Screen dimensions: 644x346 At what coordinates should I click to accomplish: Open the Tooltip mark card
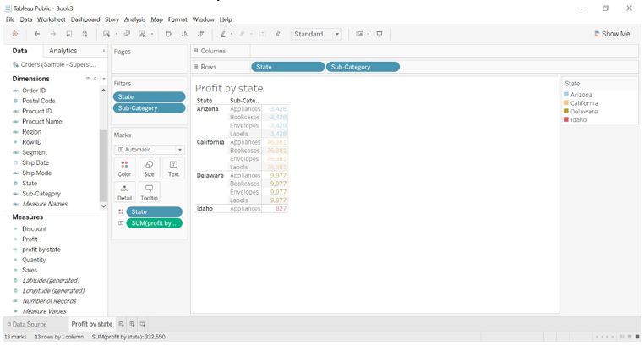pos(149,192)
